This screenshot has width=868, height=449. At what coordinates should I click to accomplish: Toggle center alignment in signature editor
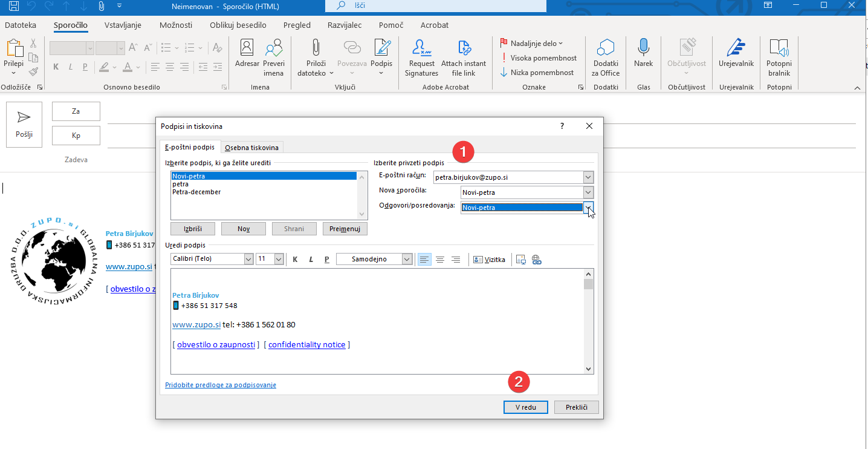pos(440,260)
